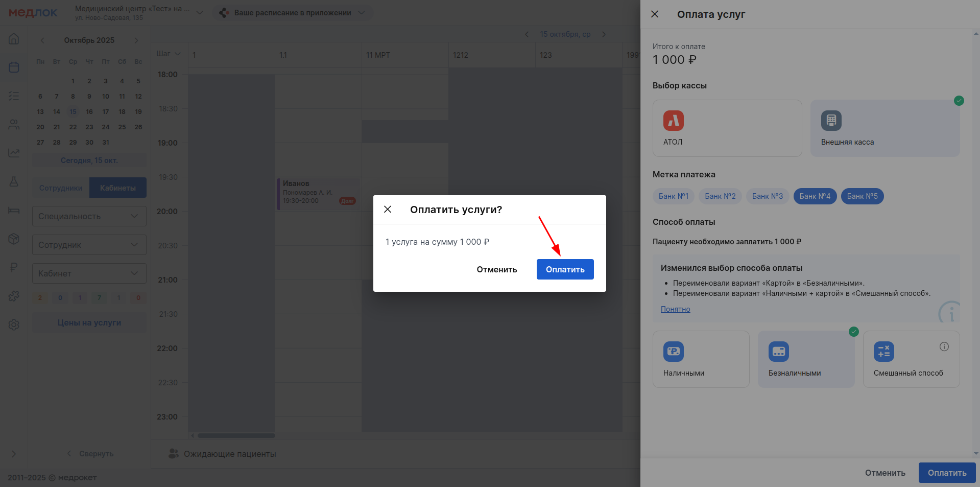This screenshot has height=487, width=980.
Task: Click the Понятно link
Action: [x=675, y=309]
